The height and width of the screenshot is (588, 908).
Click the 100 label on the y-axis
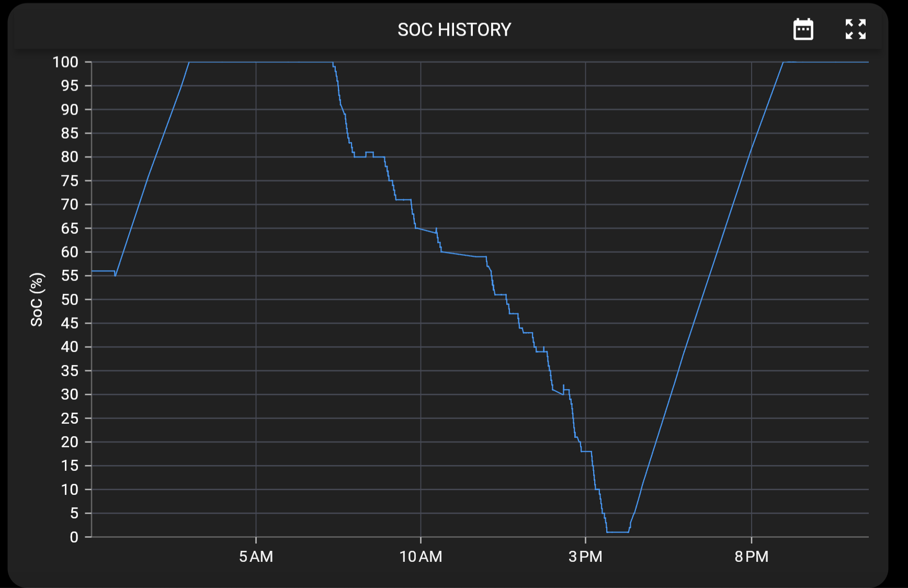click(65, 62)
